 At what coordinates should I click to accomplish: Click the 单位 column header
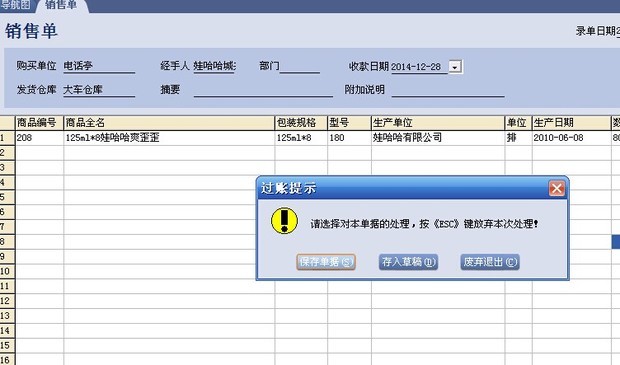click(x=518, y=123)
